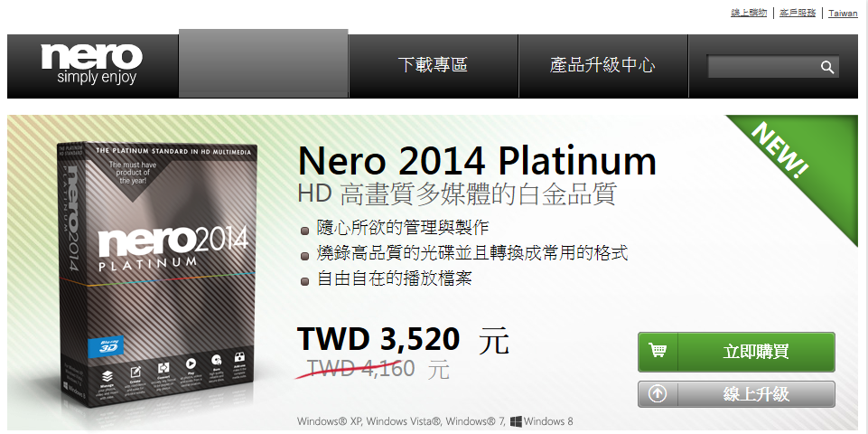
Task: Click the magnifying glass search icon
Action: click(827, 67)
